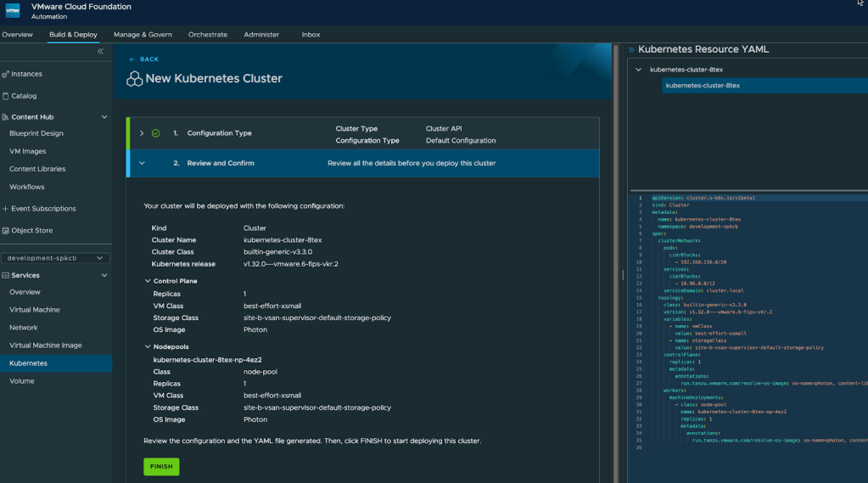Click Cluster Type value Cluster API
The width and height of the screenshot is (868, 483).
point(444,128)
